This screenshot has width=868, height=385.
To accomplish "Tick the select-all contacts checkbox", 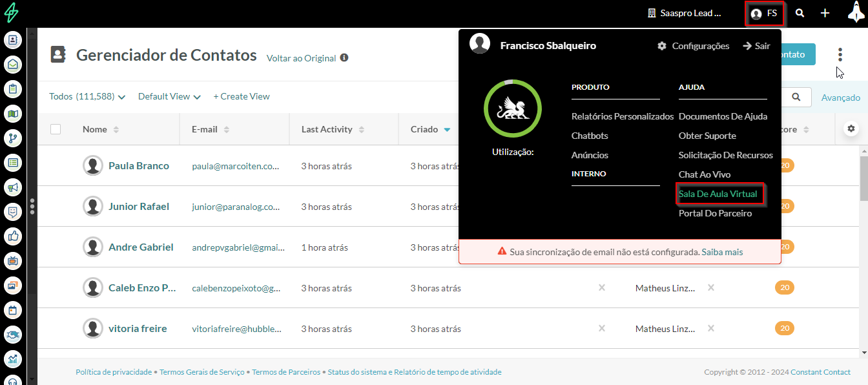I will pyautogui.click(x=56, y=129).
